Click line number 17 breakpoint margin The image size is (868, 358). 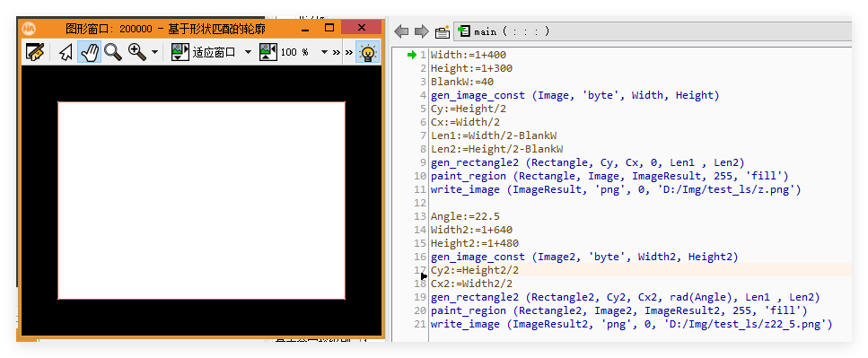(419, 271)
